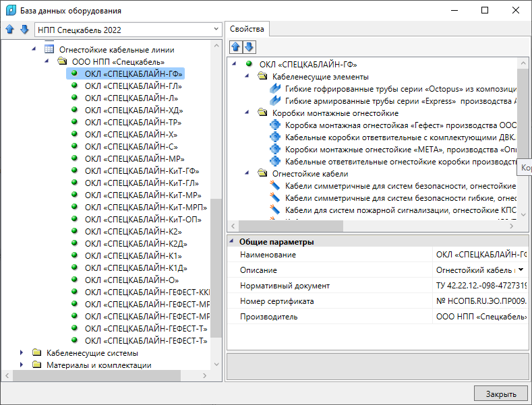Switch to the Свойства tab
The height and width of the screenshot is (405, 532).
247,29
